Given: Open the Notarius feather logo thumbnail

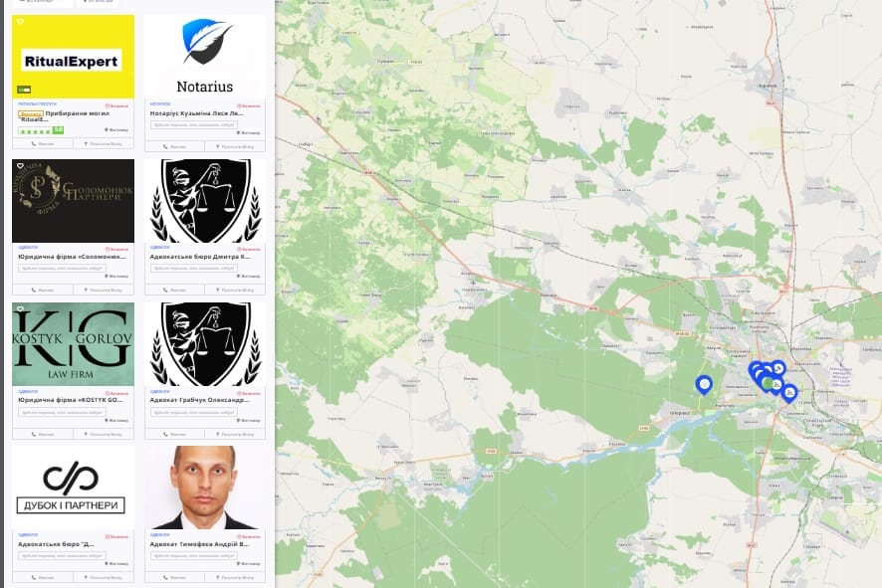Looking at the screenshot, I should [205, 57].
